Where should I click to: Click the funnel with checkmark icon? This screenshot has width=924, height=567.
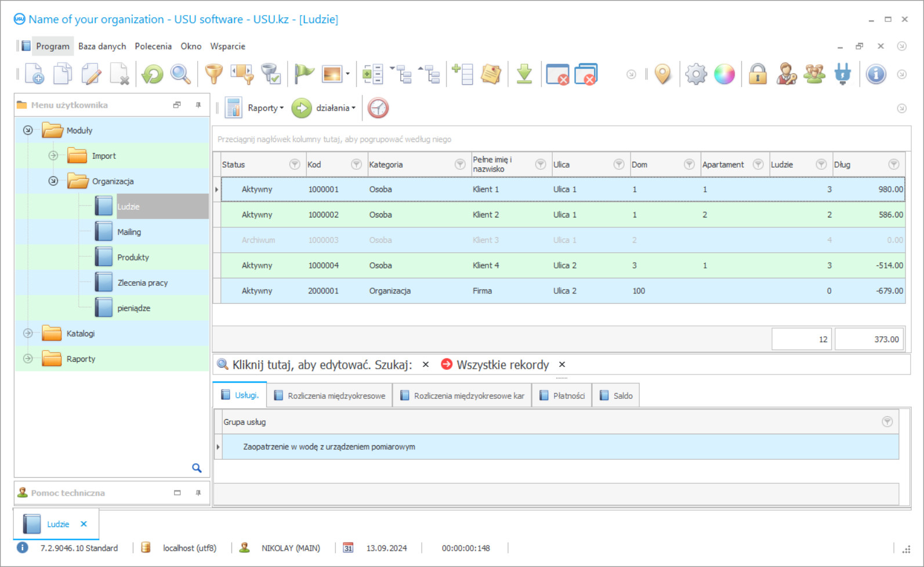click(270, 74)
